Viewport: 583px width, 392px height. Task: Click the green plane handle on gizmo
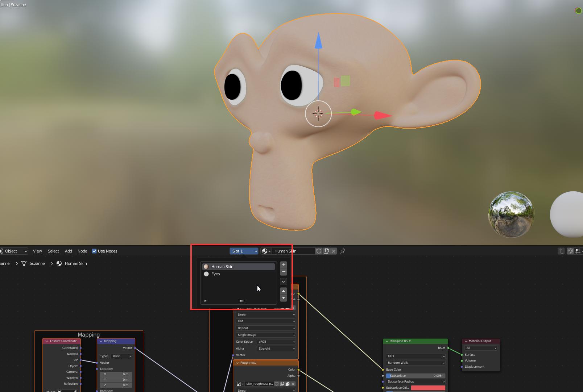click(346, 81)
